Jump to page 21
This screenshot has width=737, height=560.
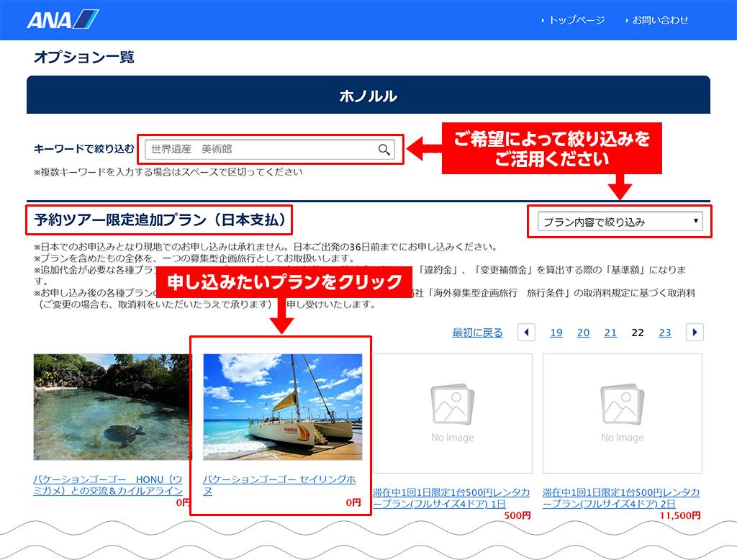click(610, 333)
